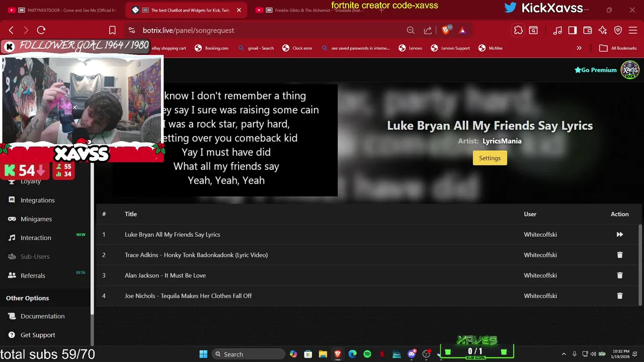Open Minigames in the sidebar
The height and width of the screenshot is (362, 644).
pyautogui.click(x=36, y=219)
